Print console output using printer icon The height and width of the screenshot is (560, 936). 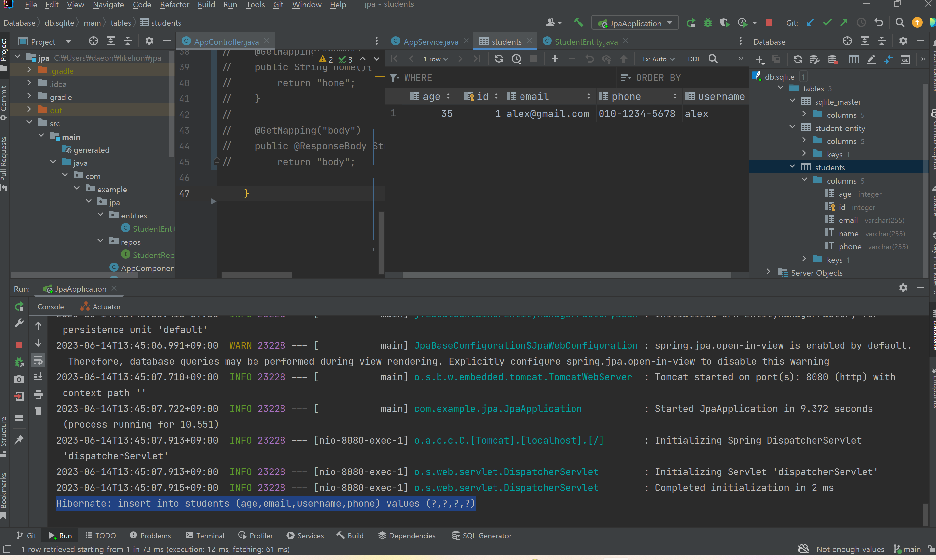38,395
